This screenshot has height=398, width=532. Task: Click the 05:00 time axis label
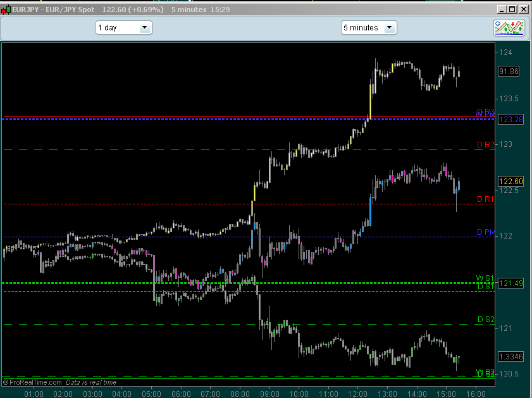tap(151, 394)
